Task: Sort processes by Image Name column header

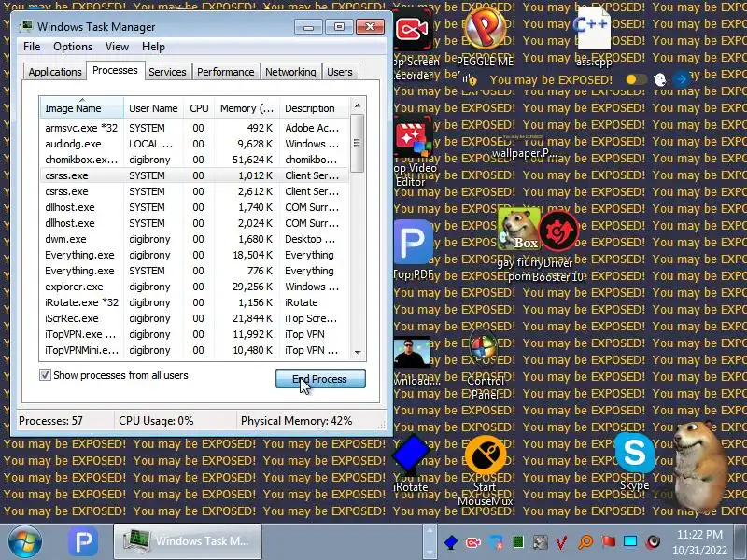Action: [x=81, y=108]
